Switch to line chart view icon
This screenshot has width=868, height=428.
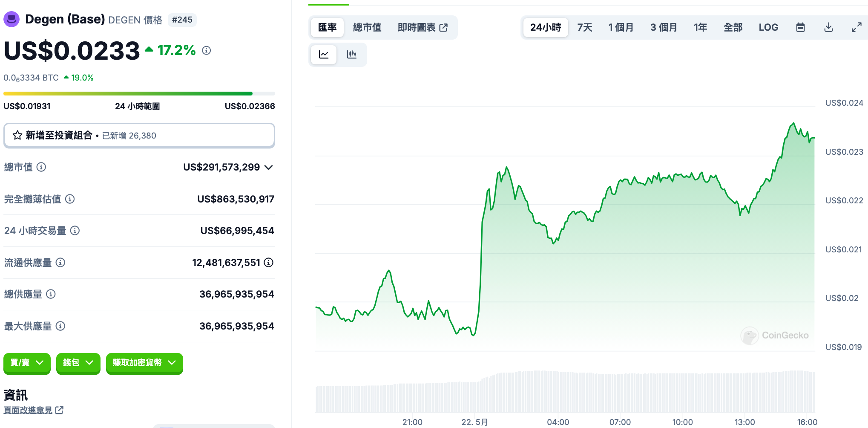(324, 55)
